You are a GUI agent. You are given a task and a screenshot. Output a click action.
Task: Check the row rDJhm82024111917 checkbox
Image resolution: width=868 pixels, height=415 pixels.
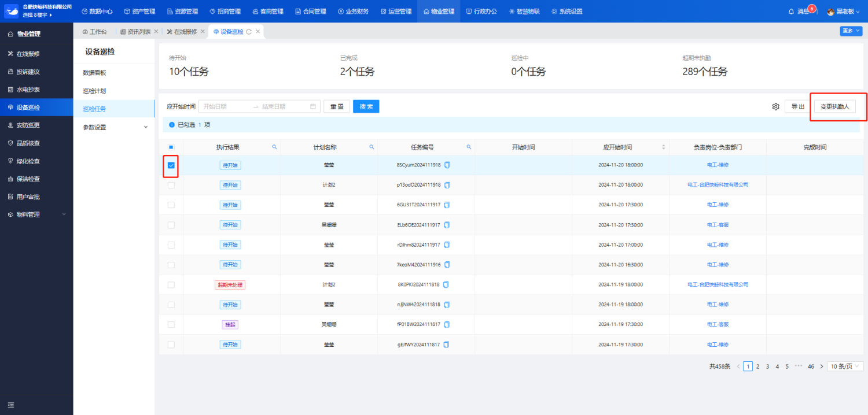tap(171, 244)
